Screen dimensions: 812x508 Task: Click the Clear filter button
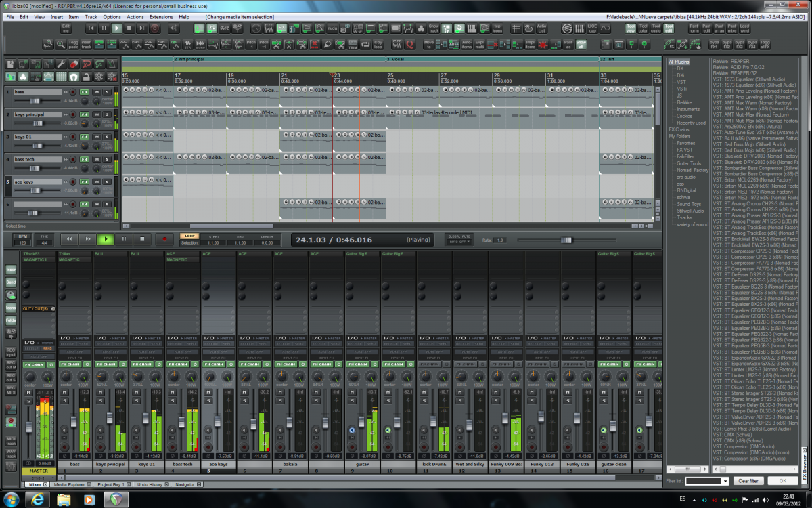(x=750, y=480)
